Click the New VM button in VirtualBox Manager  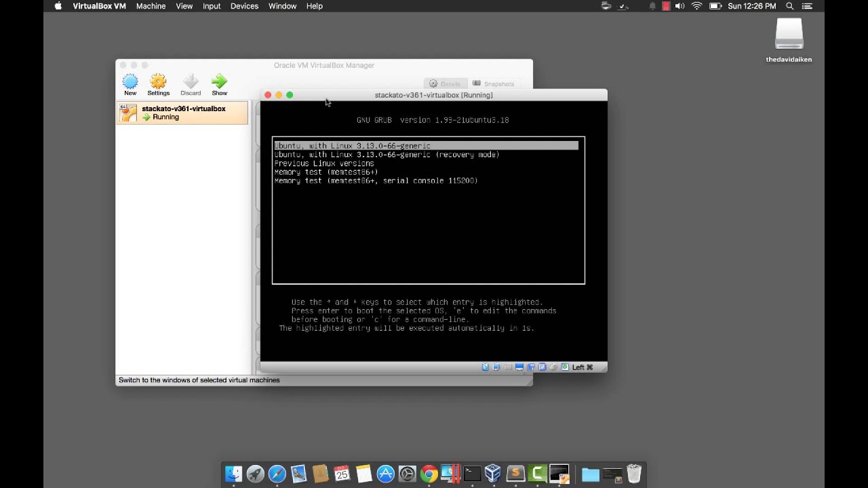(130, 85)
